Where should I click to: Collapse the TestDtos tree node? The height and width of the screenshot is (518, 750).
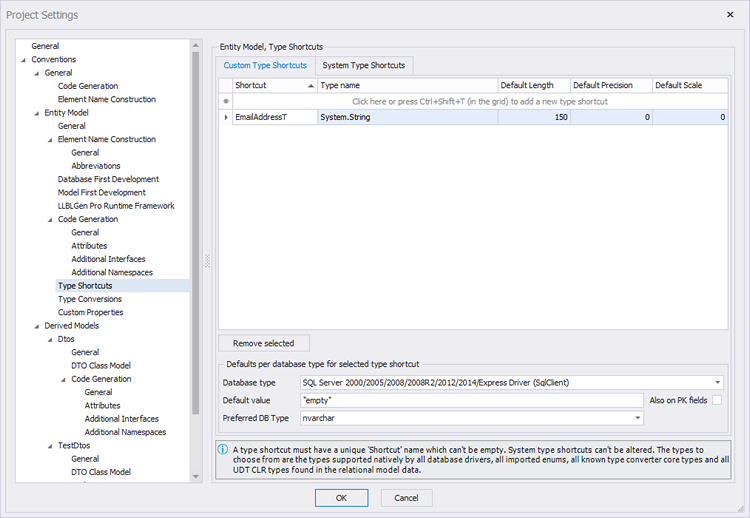click(50, 446)
